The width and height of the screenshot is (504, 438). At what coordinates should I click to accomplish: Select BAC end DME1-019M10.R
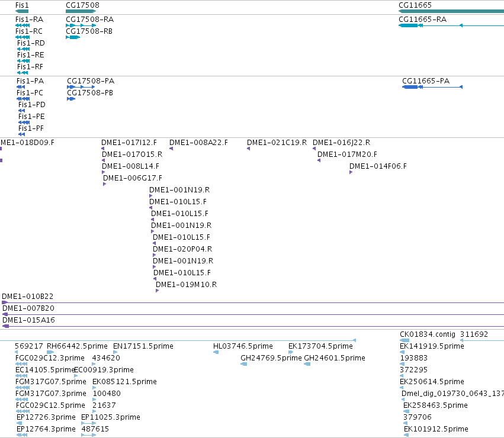click(x=157, y=291)
